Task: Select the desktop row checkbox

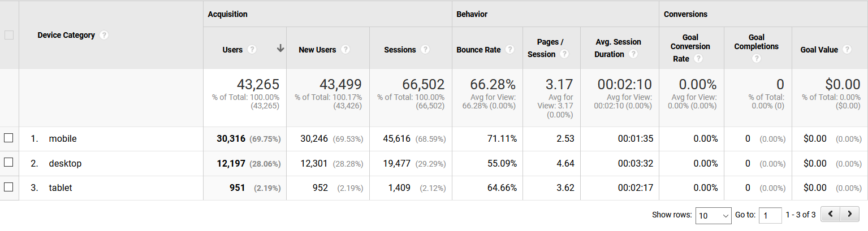Action: [8, 163]
